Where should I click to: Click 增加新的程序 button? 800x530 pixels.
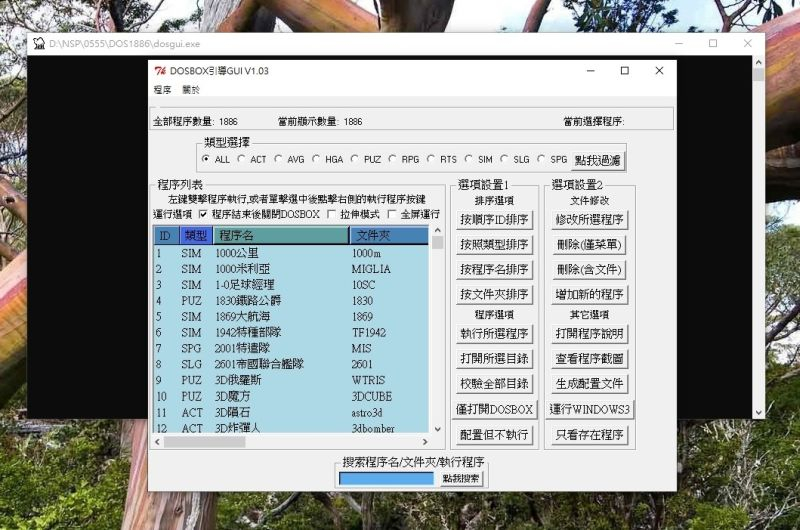tap(589, 295)
